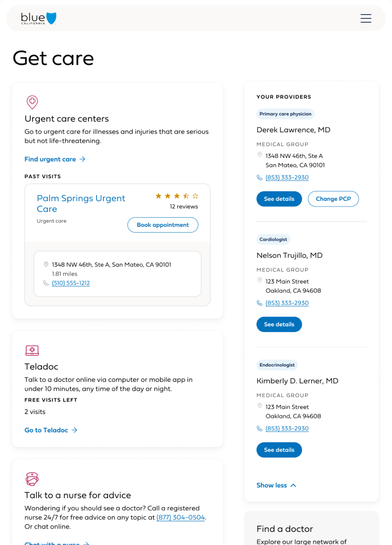Click the half-filled fourth star in the rating

[186, 196]
